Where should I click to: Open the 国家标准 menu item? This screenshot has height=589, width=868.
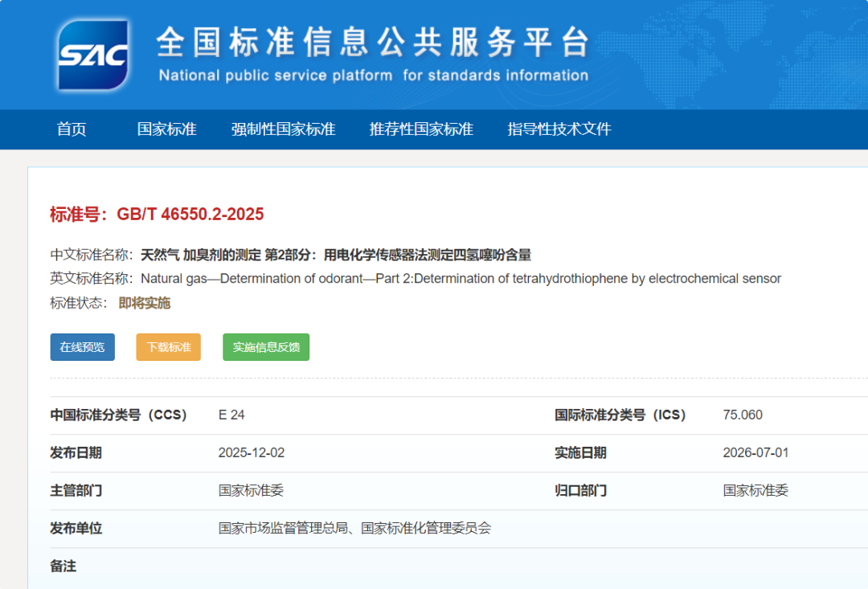166,129
